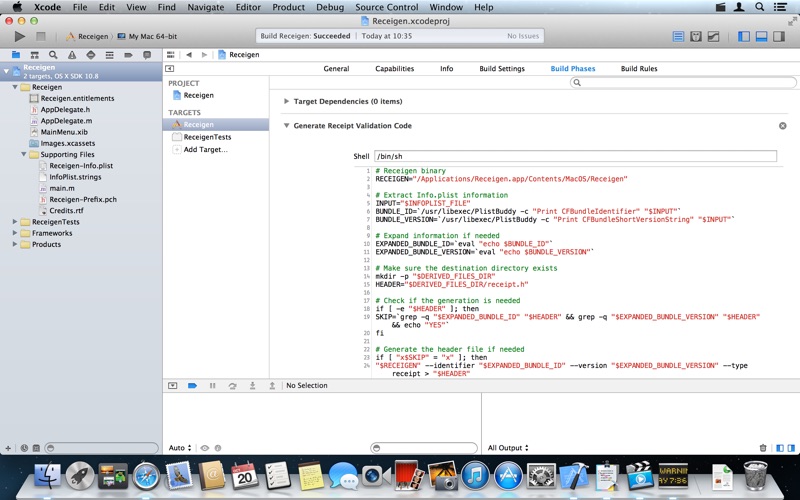Click the build phases search field
This screenshot has width=800, height=500.
coord(683,82)
